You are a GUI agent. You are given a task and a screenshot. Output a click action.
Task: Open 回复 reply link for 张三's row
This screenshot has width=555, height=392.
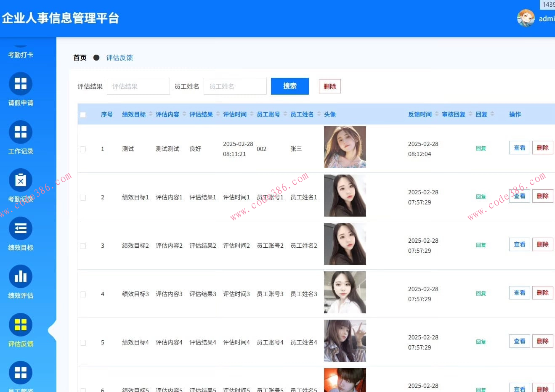pos(481,148)
